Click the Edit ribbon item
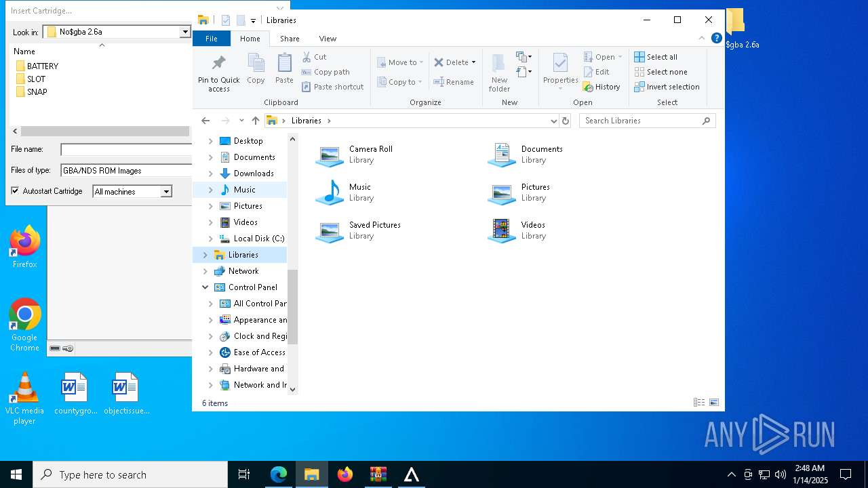The width and height of the screenshot is (868, 488). pos(595,72)
